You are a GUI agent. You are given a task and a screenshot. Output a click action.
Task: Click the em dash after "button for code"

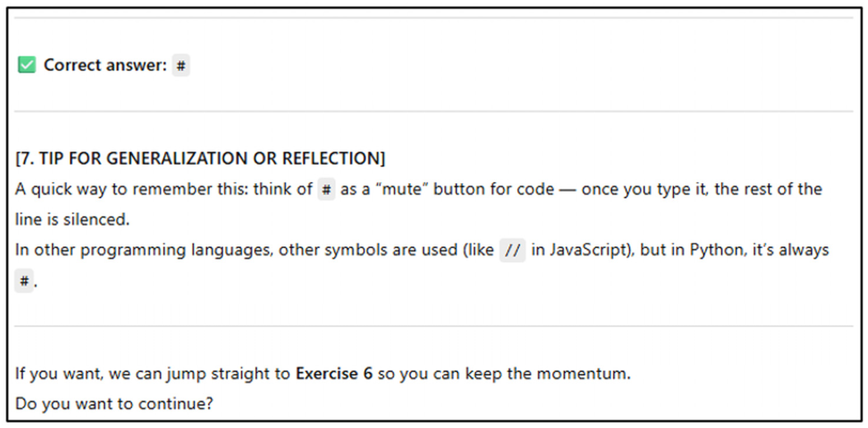point(567,190)
